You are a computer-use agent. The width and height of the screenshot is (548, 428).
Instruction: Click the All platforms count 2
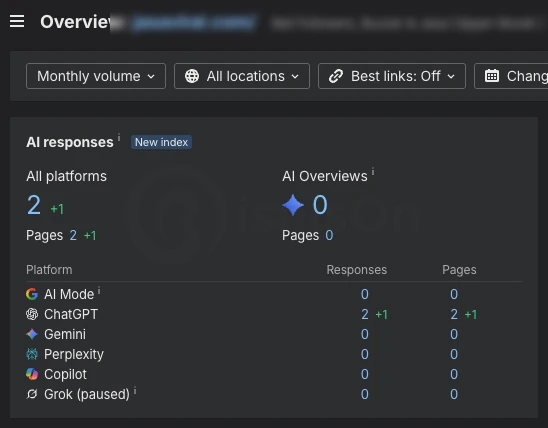click(x=34, y=205)
